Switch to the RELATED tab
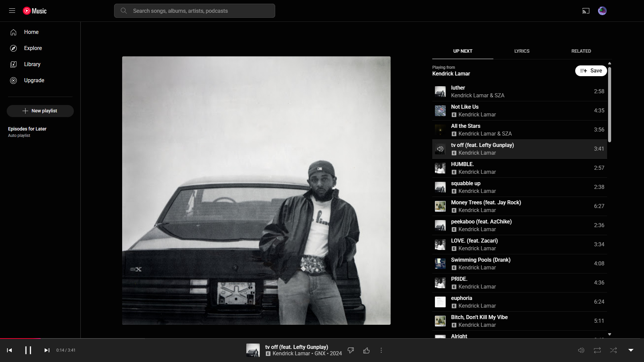The height and width of the screenshot is (362, 644). [x=581, y=51]
